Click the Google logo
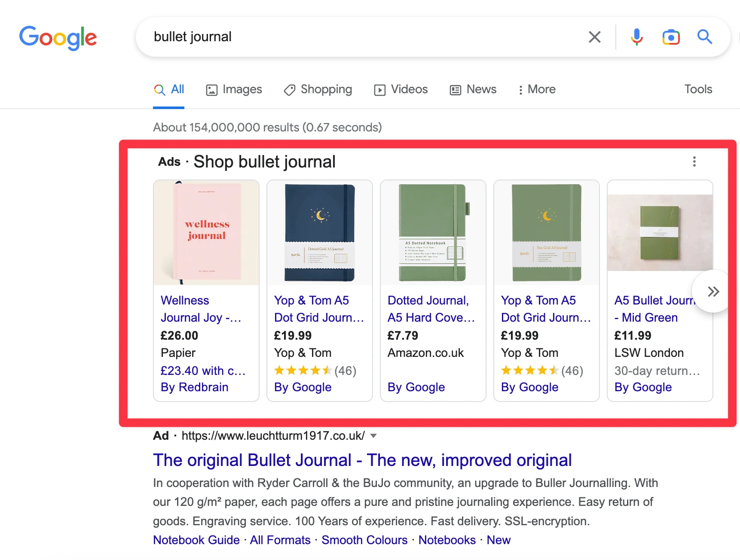 point(58,38)
